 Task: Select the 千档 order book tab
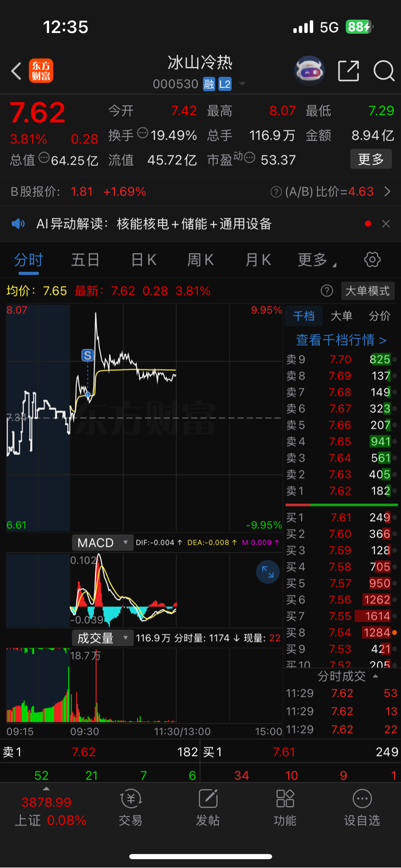pyautogui.click(x=303, y=316)
